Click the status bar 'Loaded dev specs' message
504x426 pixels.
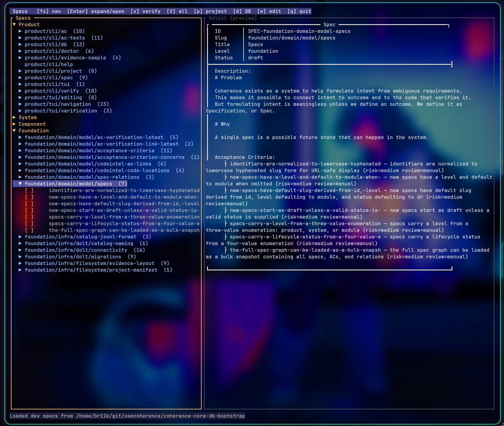click(x=127, y=416)
